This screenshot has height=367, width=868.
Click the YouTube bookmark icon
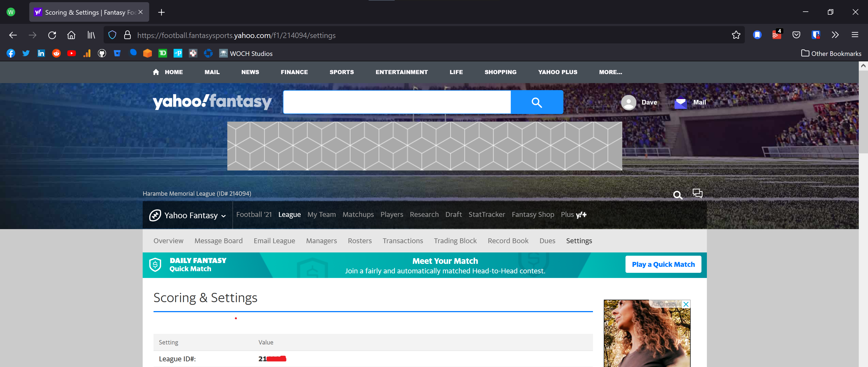point(71,53)
